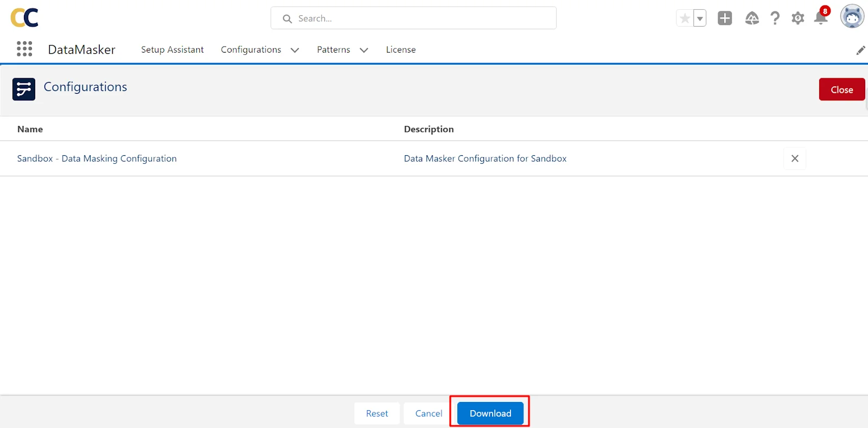
Task: Open the Setup gear icon
Action: (797, 18)
